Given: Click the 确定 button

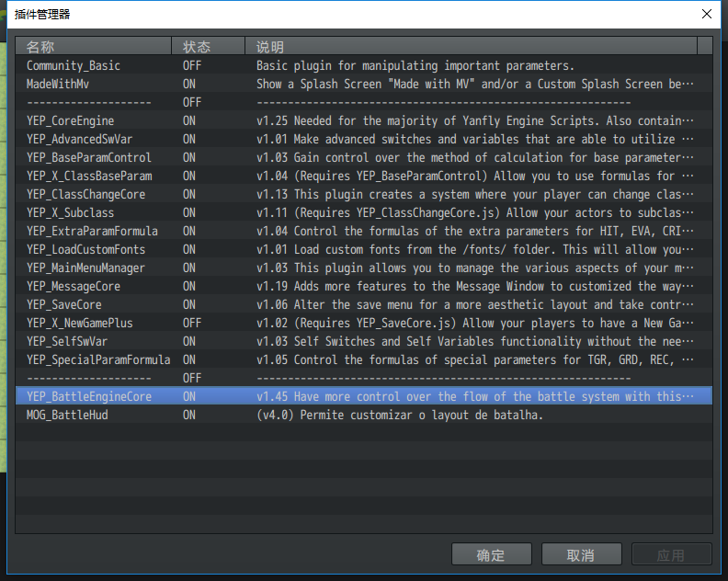Looking at the screenshot, I should click(491, 554).
